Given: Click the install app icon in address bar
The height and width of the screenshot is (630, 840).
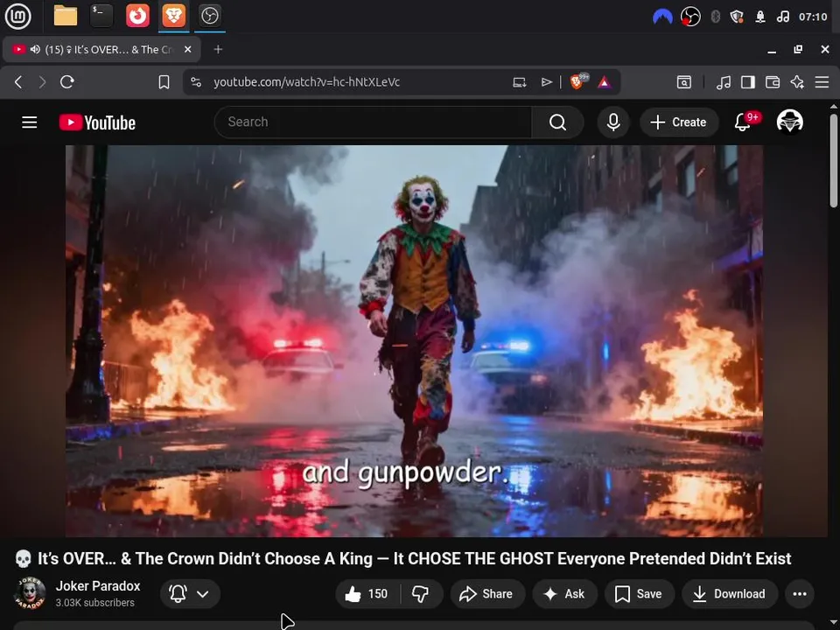Looking at the screenshot, I should tap(519, 82).
